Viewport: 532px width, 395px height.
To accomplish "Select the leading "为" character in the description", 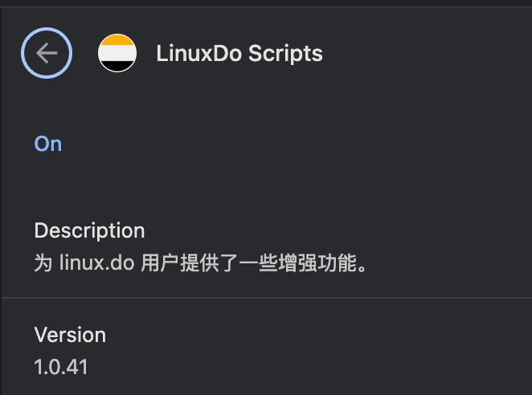I will pos(43,263).
